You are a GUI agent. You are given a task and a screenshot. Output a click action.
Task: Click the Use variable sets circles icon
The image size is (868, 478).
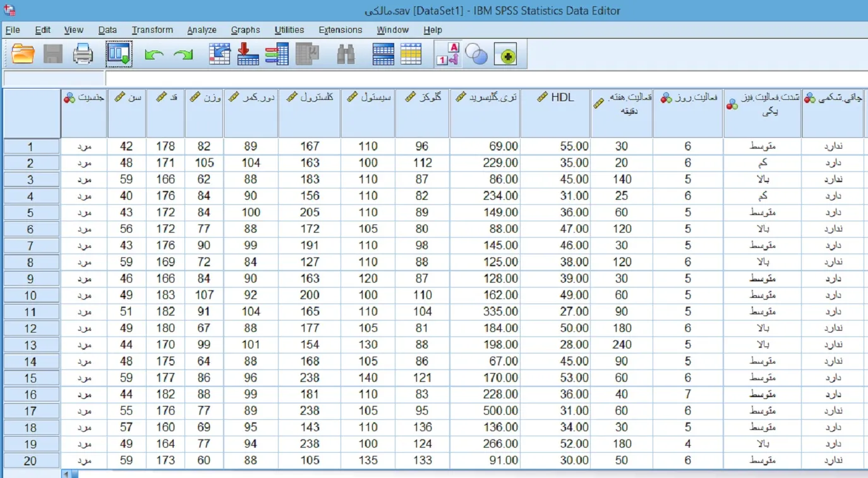pyautogui.click(x=476, y=54)
